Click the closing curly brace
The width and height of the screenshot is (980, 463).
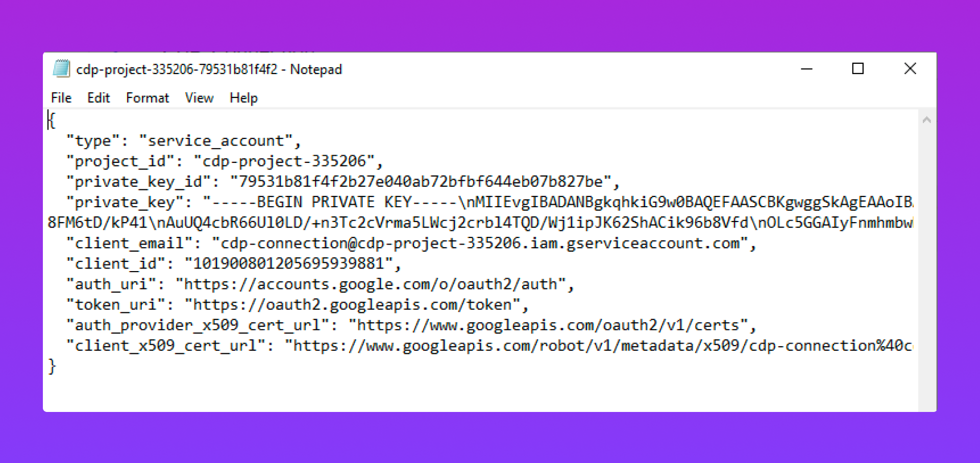pos(52,366)
